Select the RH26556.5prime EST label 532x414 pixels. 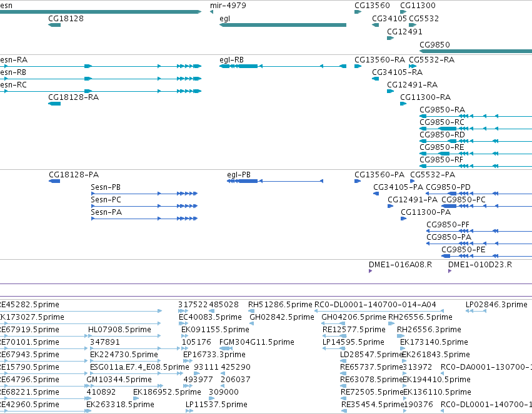(x=420, y=317)
